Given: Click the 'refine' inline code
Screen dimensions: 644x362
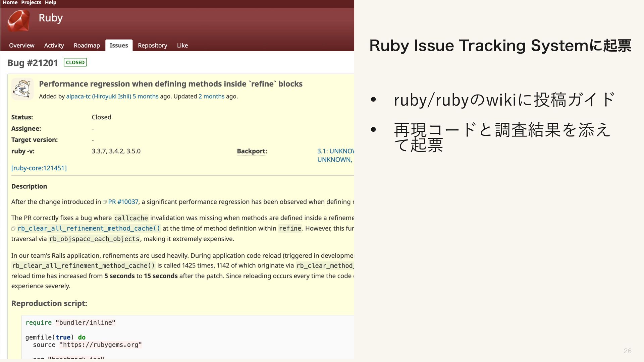Looking at the screenshot, I should coord(290,228).
